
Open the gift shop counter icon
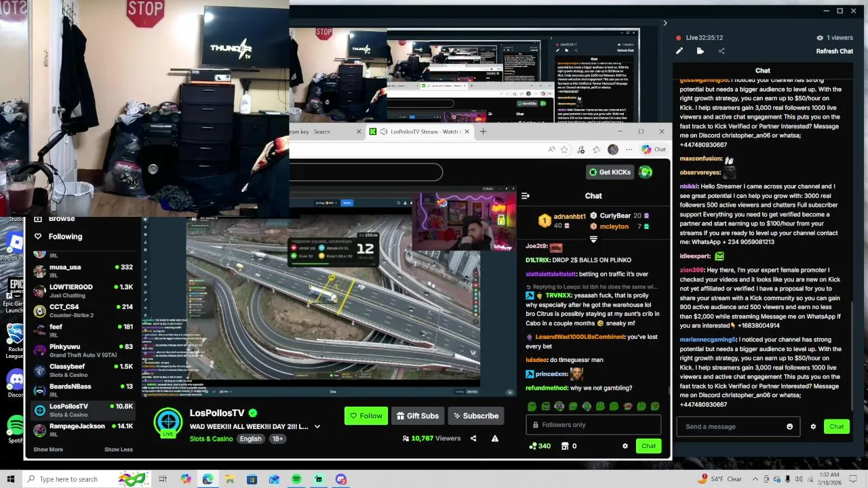(x=570, y=446)
